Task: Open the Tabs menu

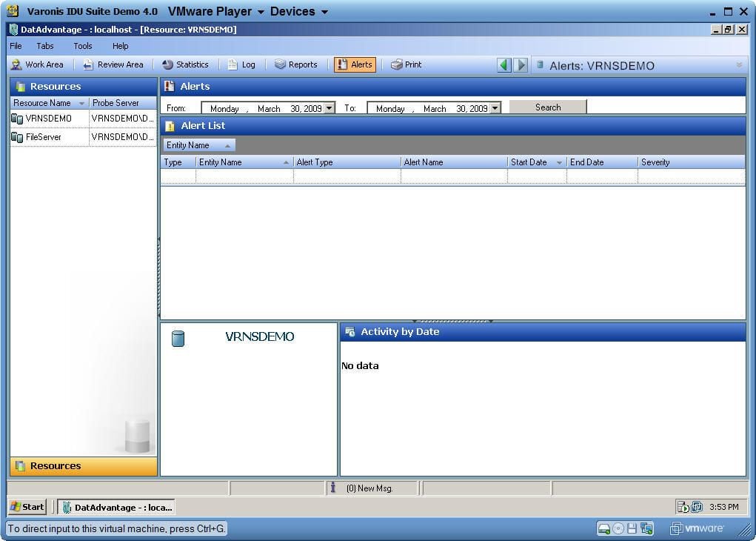Action: pyautogui.click(x=45, y=46)
